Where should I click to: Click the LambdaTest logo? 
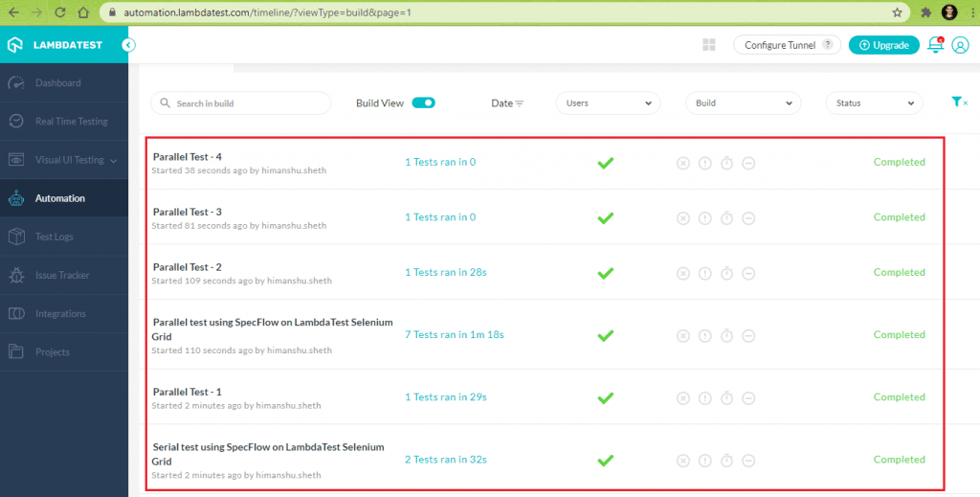(55, 45)
